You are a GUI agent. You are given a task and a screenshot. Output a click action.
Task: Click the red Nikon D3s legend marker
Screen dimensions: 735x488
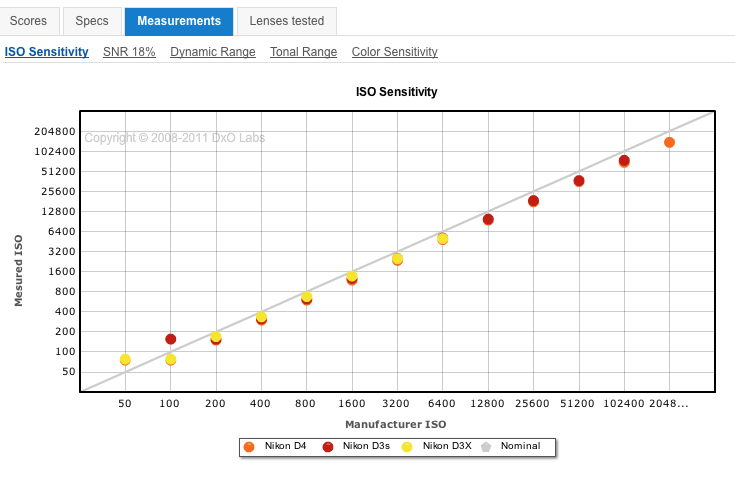[x=328, y=446]
